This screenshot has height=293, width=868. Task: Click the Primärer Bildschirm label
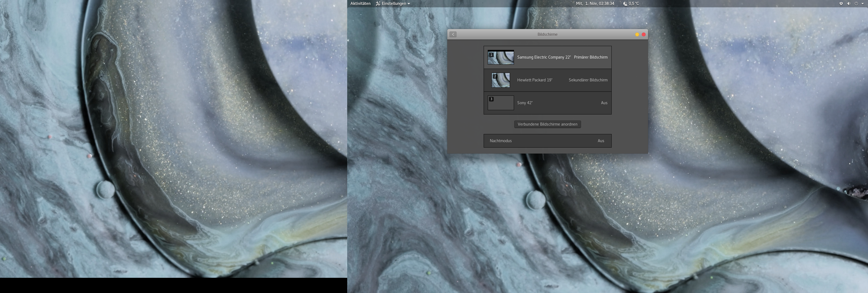click(591, 57)
